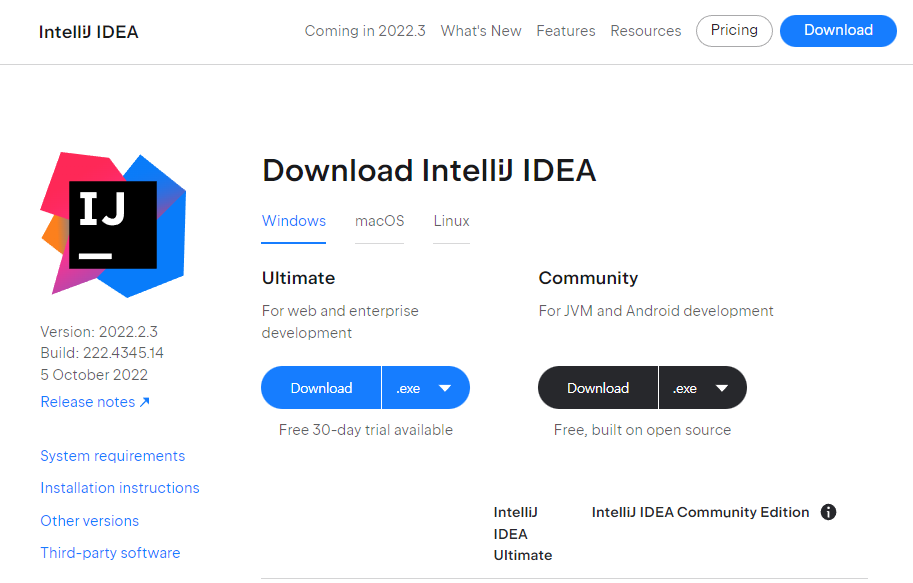
Task: Click the 'Build: 222.4345.14' text
Action: pos(102,353)
